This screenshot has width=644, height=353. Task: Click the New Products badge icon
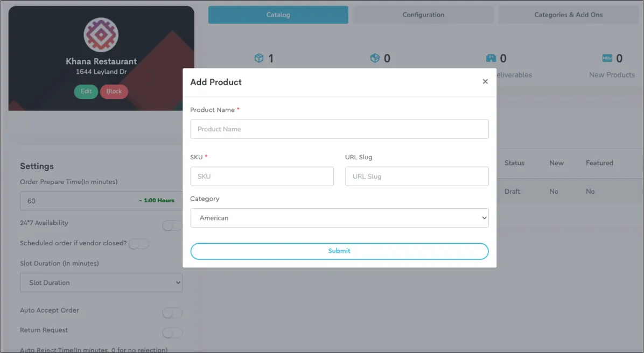(x=607, y=58)
